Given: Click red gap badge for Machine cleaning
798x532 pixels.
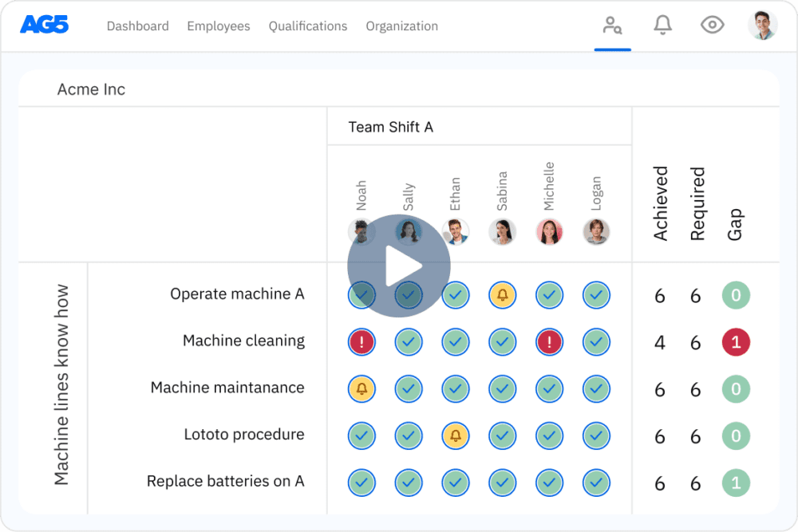Looking at the screenshot, I should (x=736, y=342).
